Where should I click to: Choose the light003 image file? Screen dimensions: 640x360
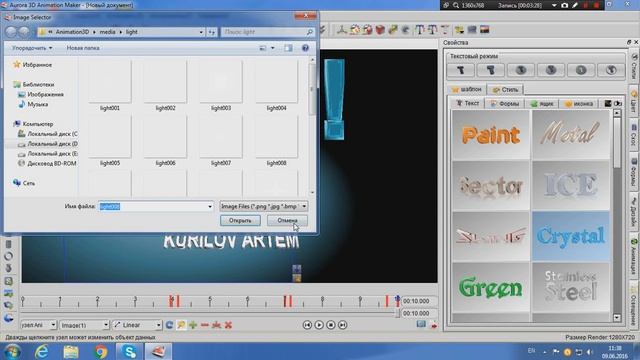click(x=221, y=86)
